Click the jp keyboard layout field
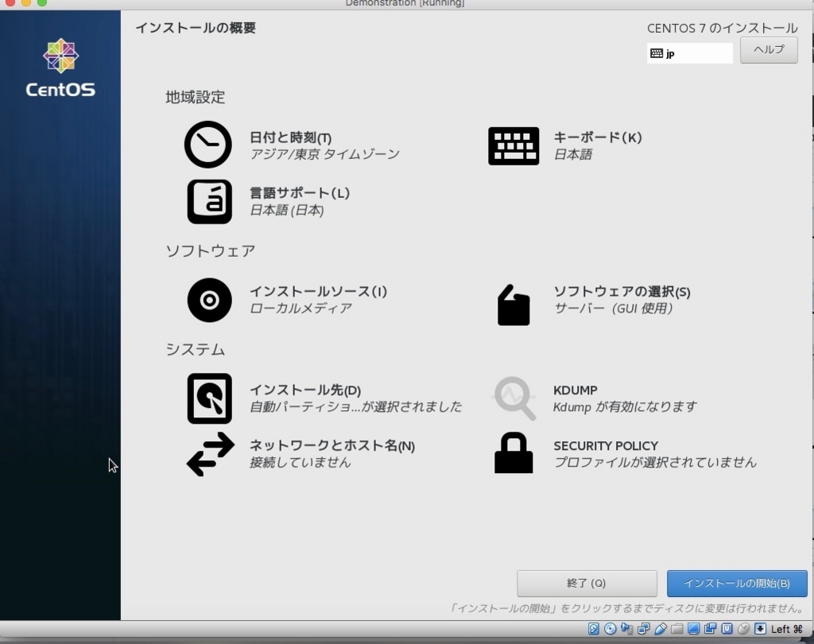Screen dimensions: 814x644 point(689,53)
